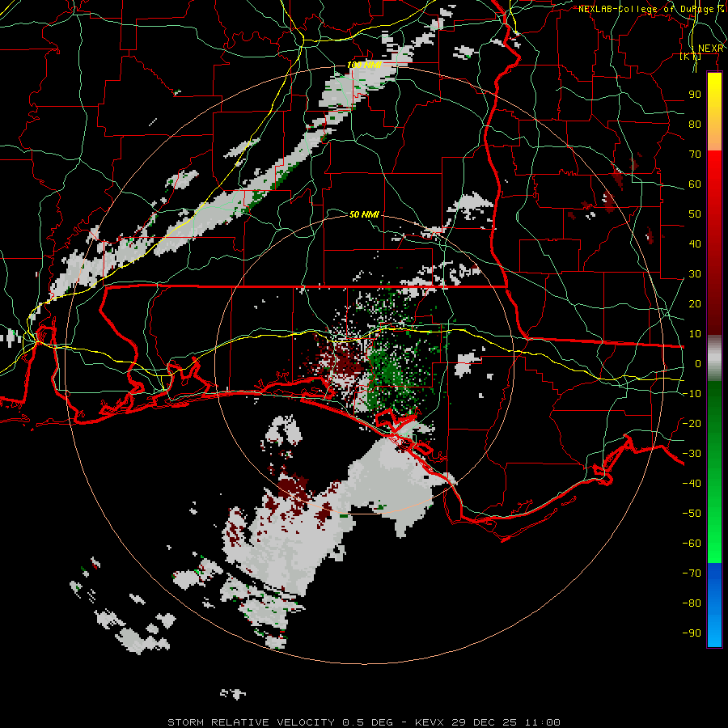This screenshot has width=728, height=728.
Task: Click the NEXR label near top right
Action: (x=711, y=49)
